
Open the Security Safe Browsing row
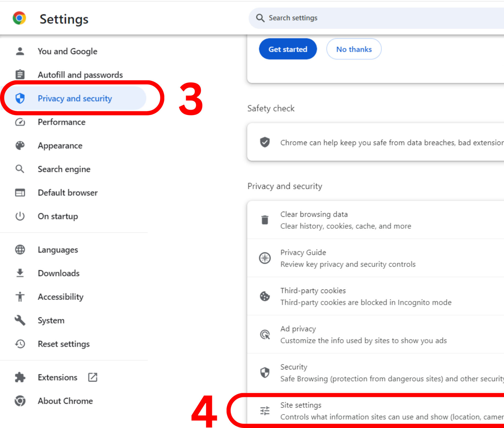coord(367,372)
